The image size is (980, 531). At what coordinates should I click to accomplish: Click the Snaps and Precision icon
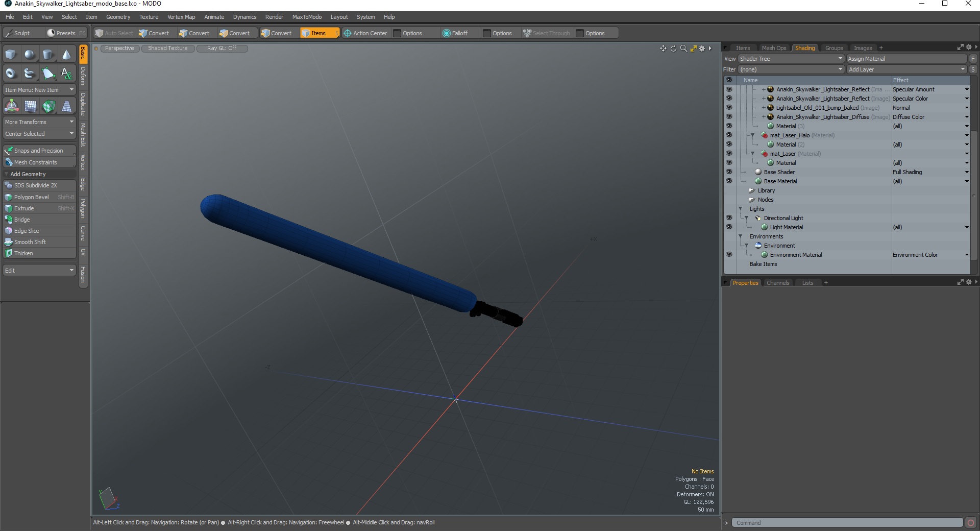(9, 151)
